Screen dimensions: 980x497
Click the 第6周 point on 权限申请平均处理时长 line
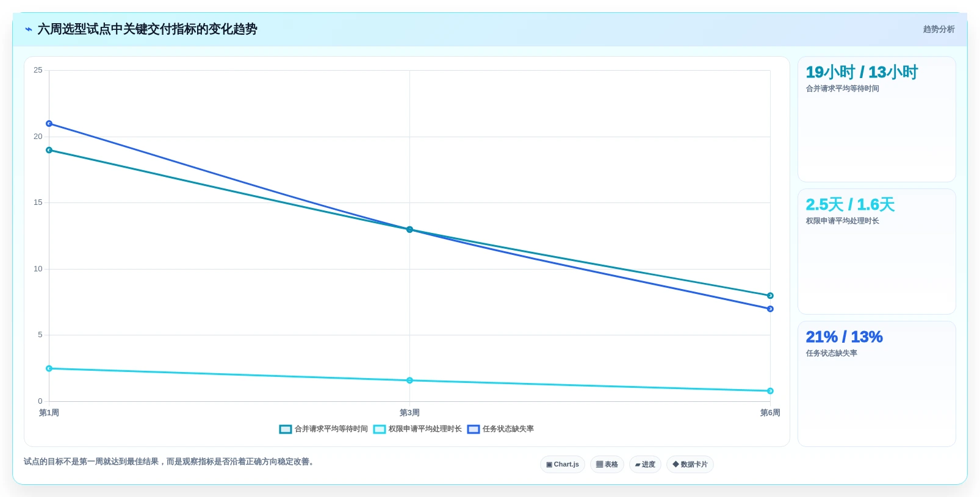click(x=770, y=391)
